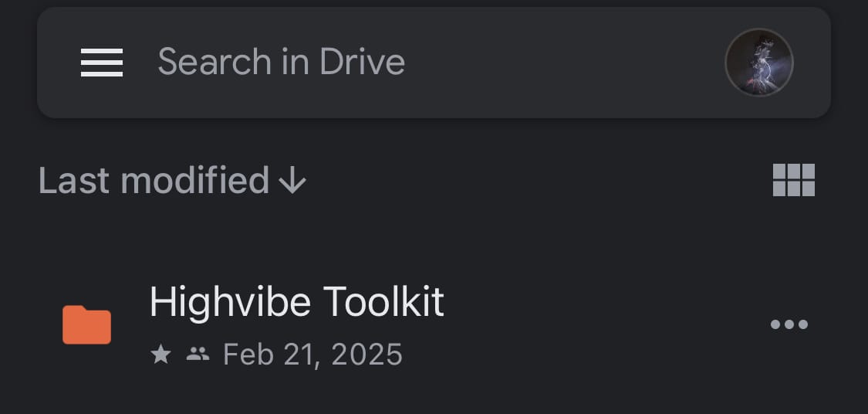Click the word Last in sort header

pyautogui.click(x=74, y=181)
